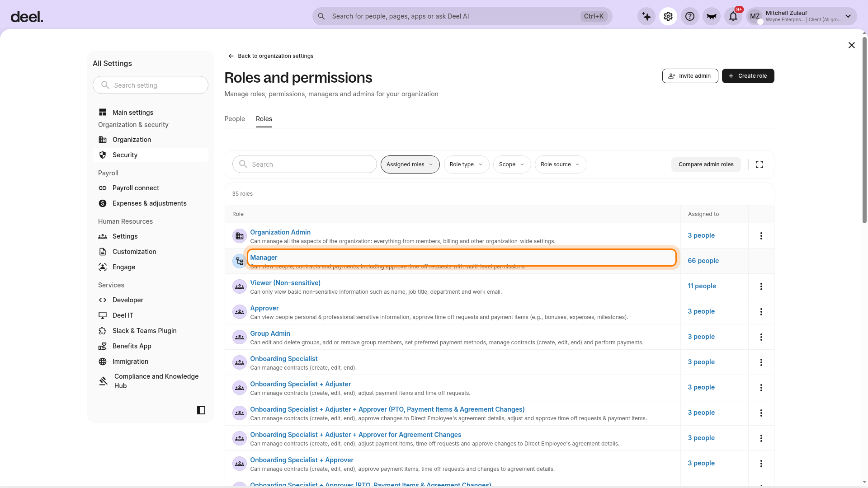Open the Manager role link
The image size is (868, 488).
pos(264,258)
